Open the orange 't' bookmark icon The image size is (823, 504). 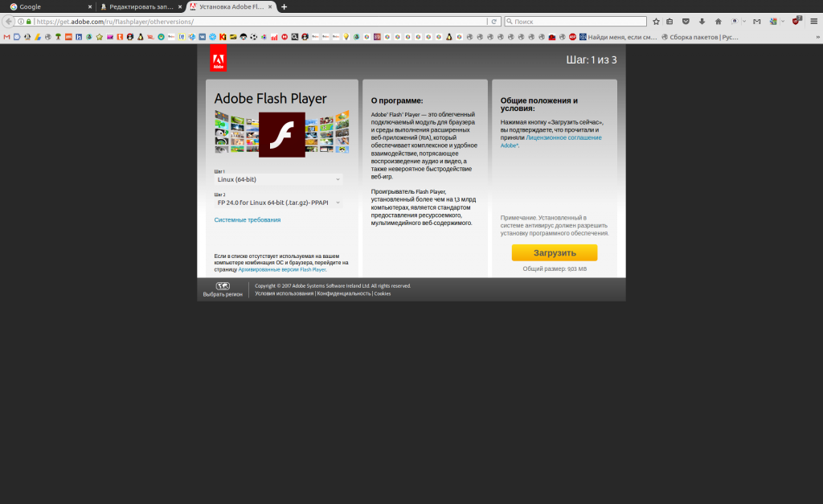[120, 37]
